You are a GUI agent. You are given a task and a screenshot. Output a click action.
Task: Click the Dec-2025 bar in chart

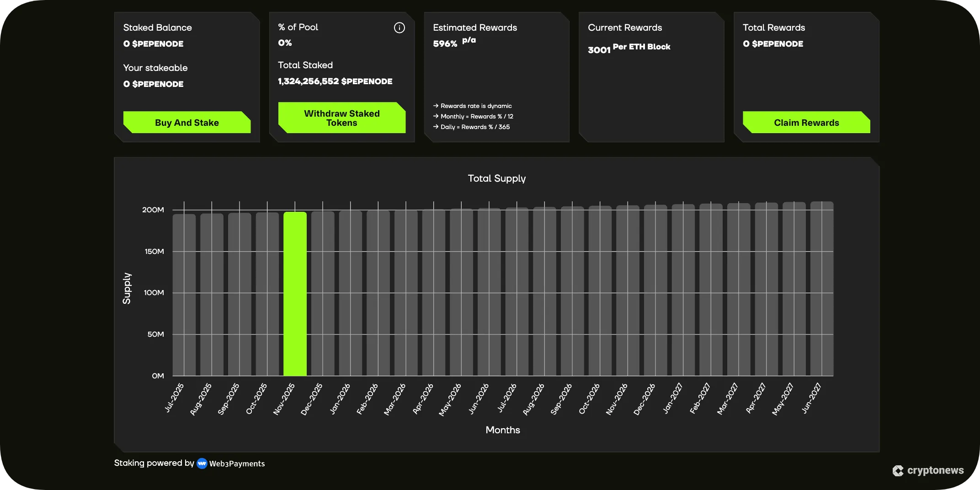(323, 294)
